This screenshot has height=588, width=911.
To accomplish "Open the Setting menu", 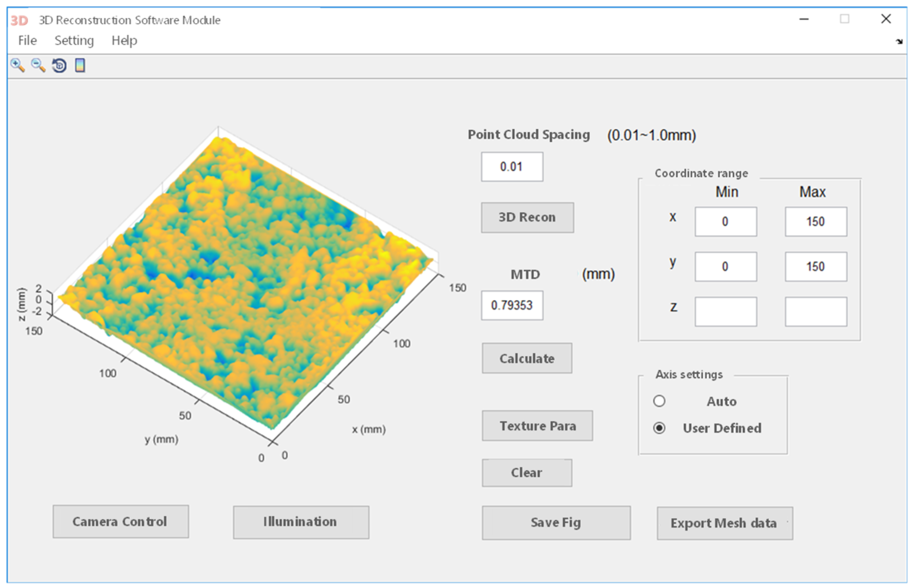I will coord(74,41).
